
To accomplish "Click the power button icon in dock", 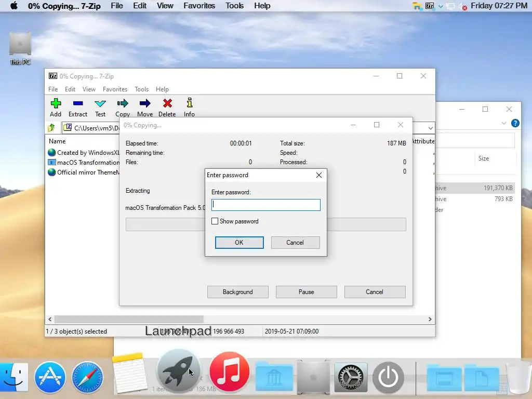I will coord(388,377).
